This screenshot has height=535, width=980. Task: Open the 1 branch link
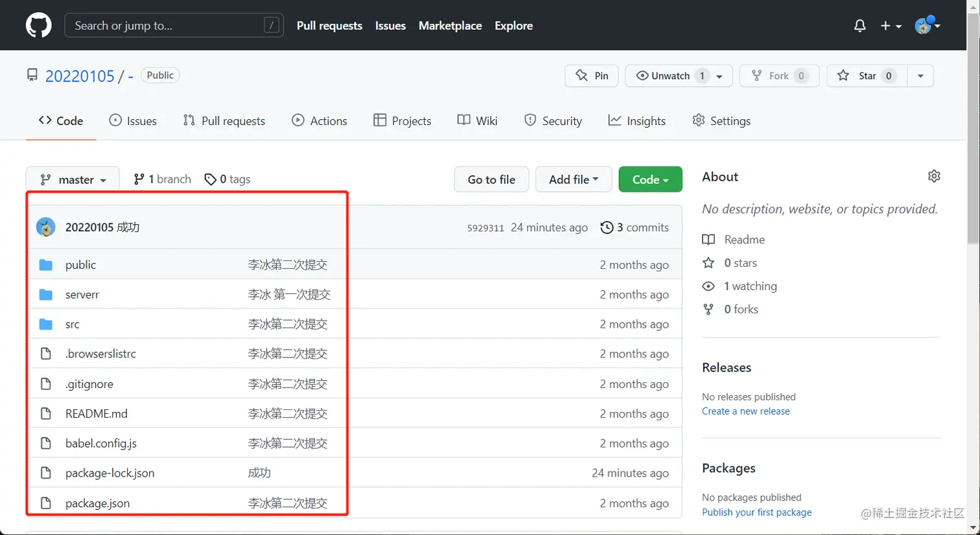pos(162,179)
